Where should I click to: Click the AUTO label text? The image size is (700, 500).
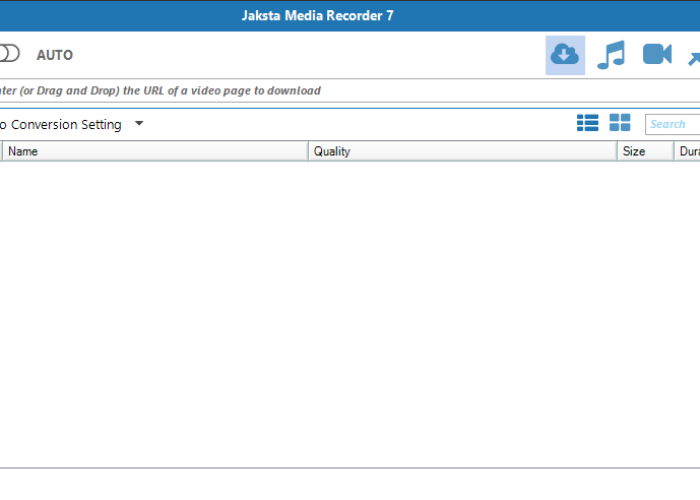tap(54, 55)
